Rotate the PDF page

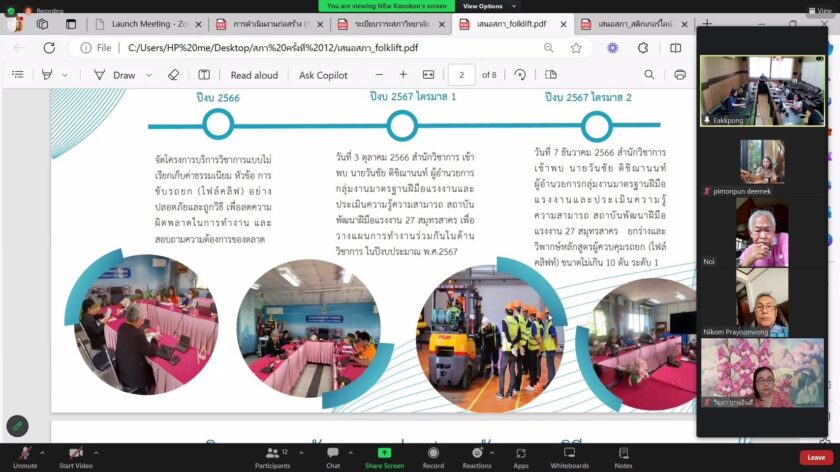[520, 75]
